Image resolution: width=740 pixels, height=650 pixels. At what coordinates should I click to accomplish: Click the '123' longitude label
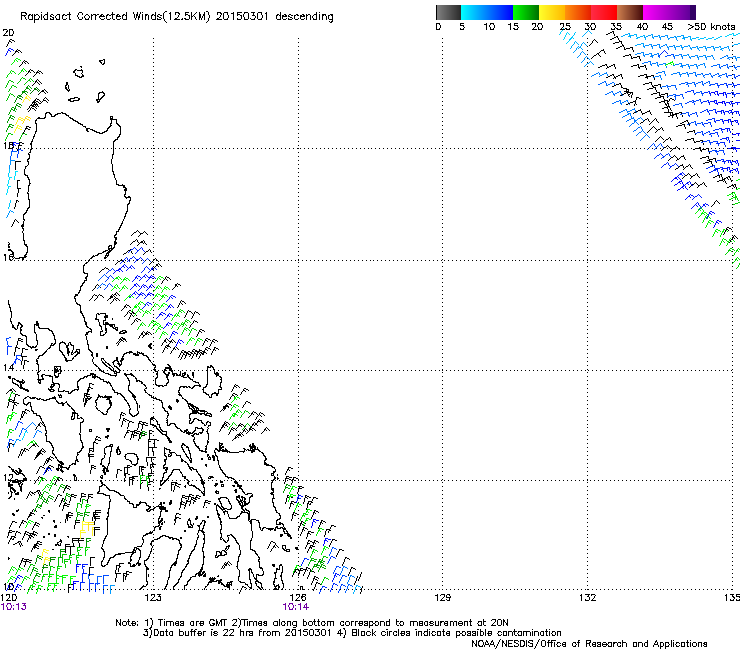153,598
